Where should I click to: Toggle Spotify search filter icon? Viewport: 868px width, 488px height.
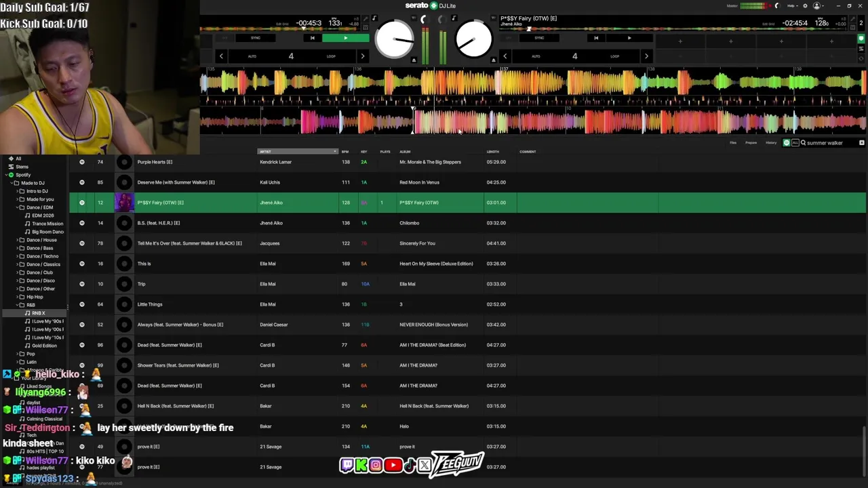787,143
